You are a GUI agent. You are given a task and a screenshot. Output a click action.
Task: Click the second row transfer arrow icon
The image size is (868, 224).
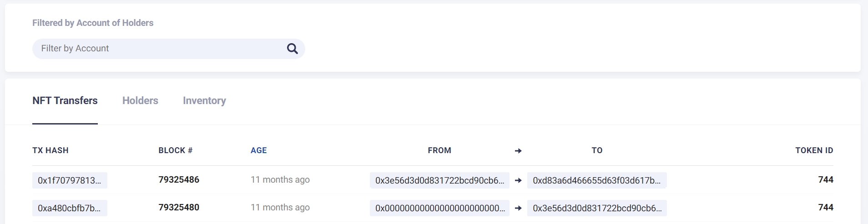click(518, 208)
